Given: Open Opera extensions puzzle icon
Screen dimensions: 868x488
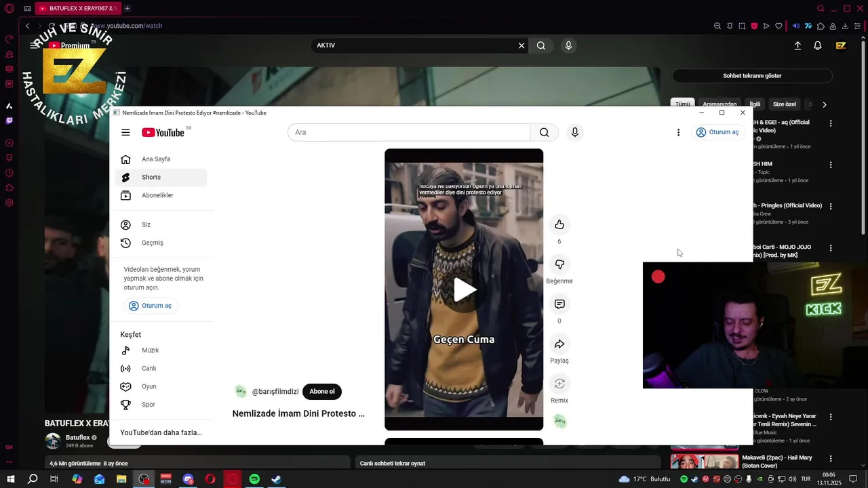Looking at the screenshot, I should click(821, 26).
